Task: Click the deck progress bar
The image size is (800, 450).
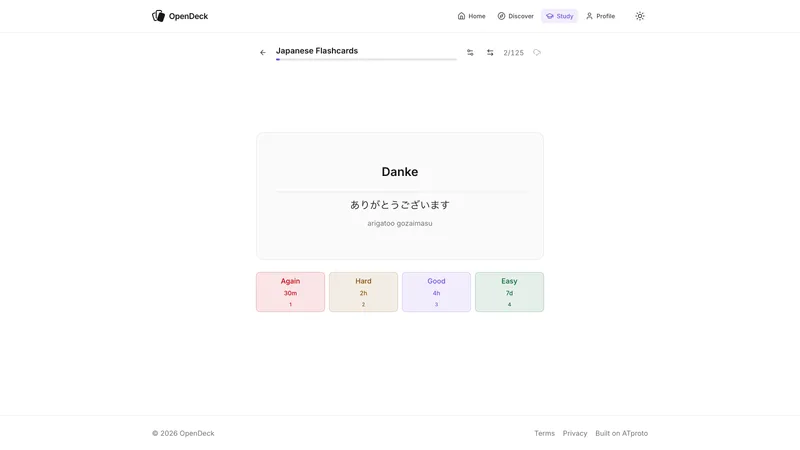Action: (366, 60)
